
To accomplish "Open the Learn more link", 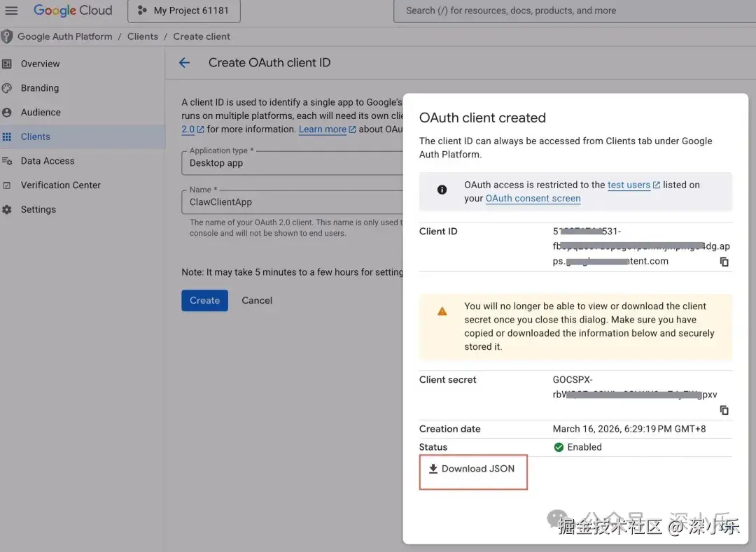I will click(327, 129).
